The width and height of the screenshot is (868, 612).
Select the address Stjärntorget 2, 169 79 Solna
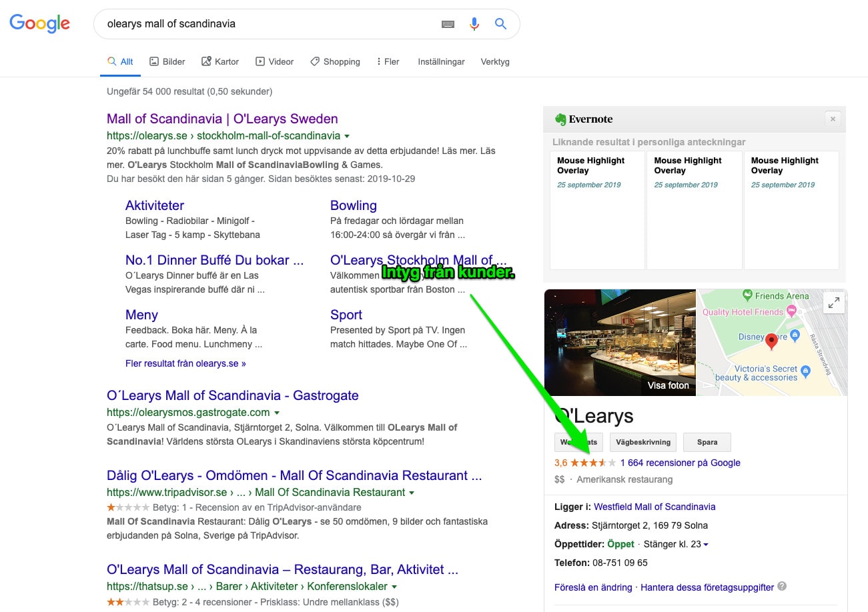(x=650, y=525)
